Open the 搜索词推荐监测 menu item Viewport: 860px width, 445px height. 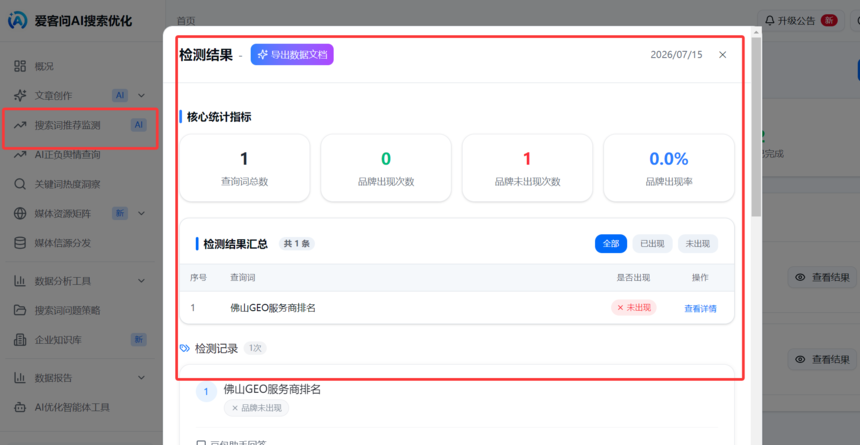(80, 125)
